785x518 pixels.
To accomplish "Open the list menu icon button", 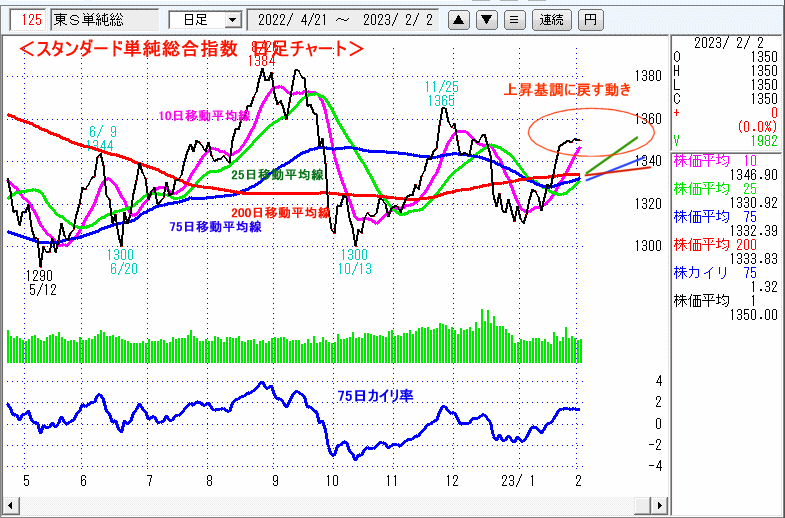I will [x=512, y=19].
